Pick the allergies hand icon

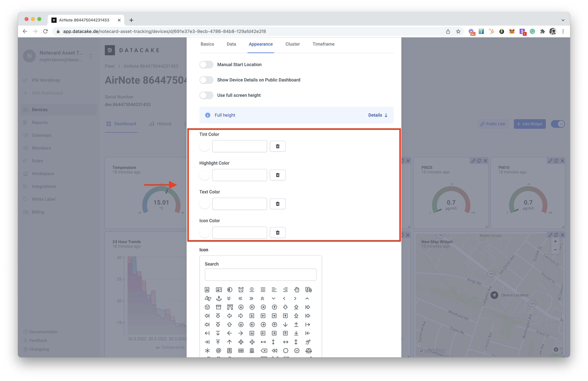click(297, 290)
